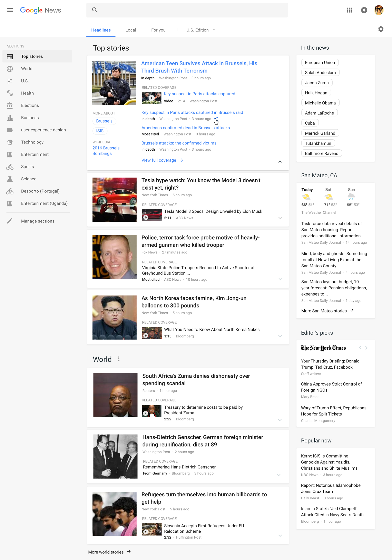Click the Business chart icon

point(10,118)
